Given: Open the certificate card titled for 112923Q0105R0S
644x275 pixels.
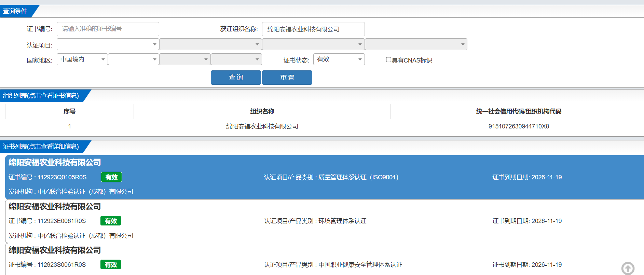Looking at the screenshot, I should [x=55, y=162].
